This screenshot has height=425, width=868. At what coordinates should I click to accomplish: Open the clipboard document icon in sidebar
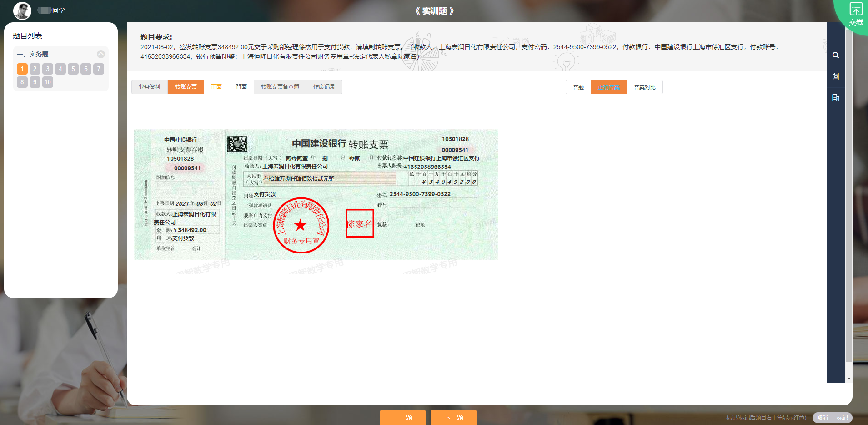[x=836, y=76]
